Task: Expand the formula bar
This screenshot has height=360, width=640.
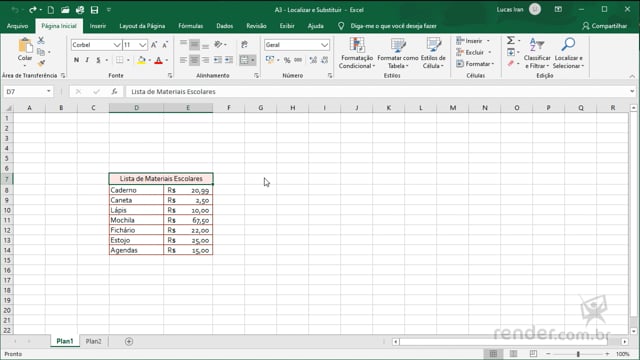Action: tap(632, 91)
